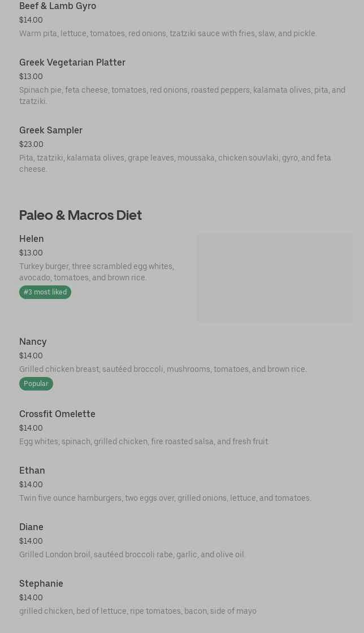Choose the Nancy menu item title
The image size is (364, 633).
coord(33,341)
